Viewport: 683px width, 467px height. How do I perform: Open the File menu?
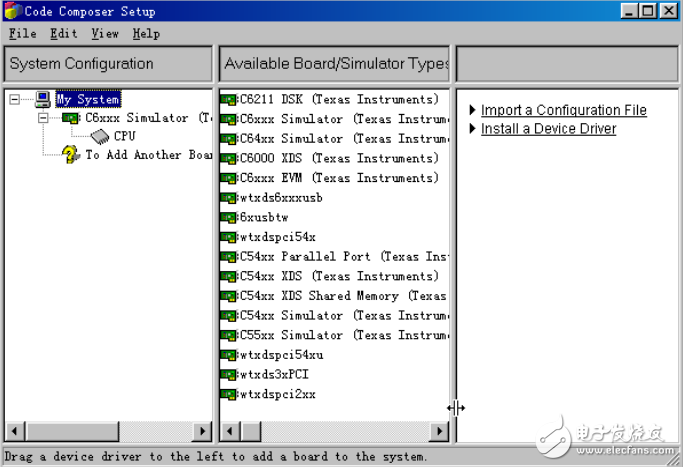coord(22,34)
